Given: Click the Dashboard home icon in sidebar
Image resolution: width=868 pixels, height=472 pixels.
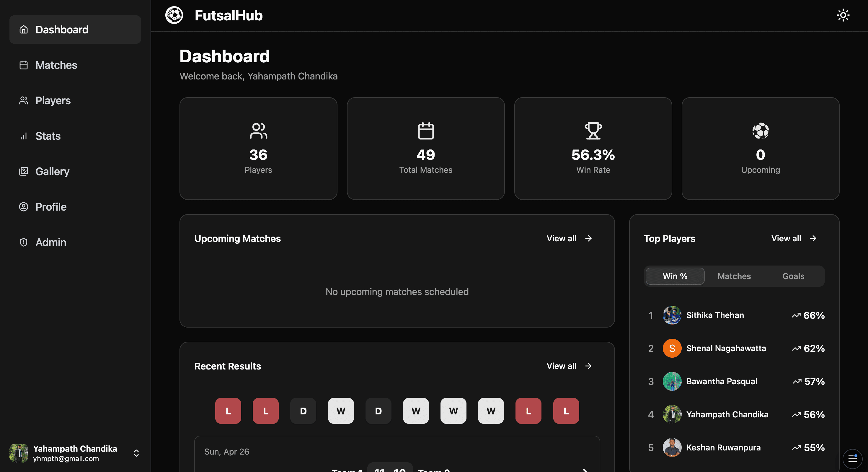Looking at the screenshot, I should (24, 29).
